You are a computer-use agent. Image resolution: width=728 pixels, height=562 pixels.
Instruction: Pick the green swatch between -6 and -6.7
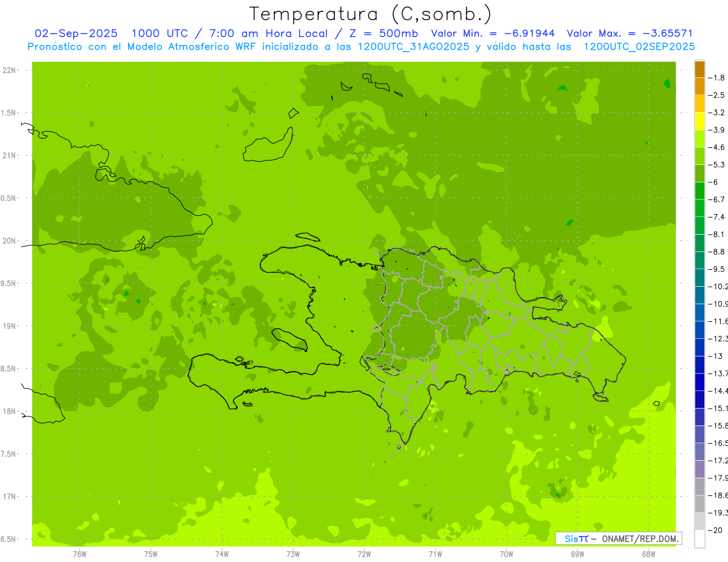tap(699, 191)
